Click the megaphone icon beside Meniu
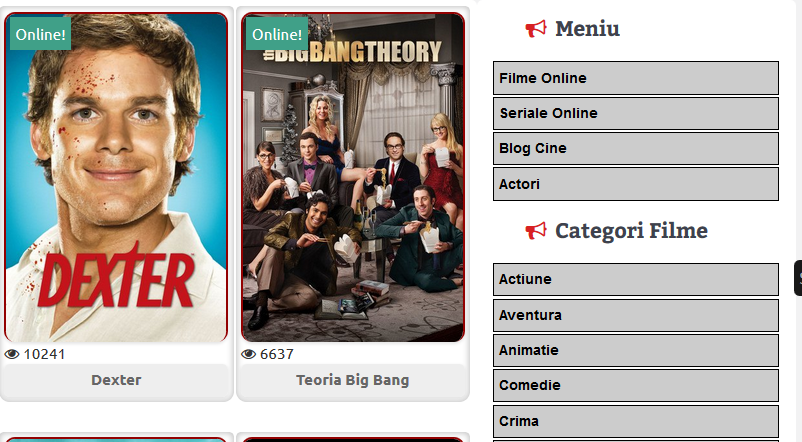The width and height of the screenshot is (802, 442). pos(536,29)
